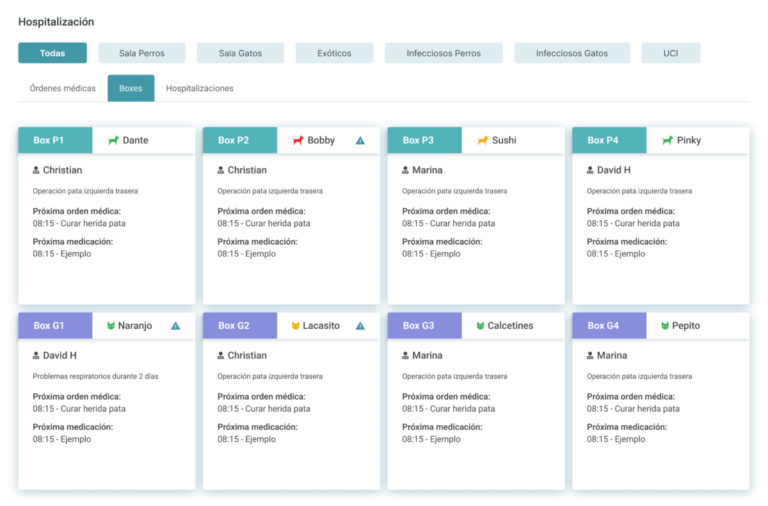This screenshot has height=506, width=768.
Task: Click the green dog icon next to Pinky
Action: coord(667,141)
